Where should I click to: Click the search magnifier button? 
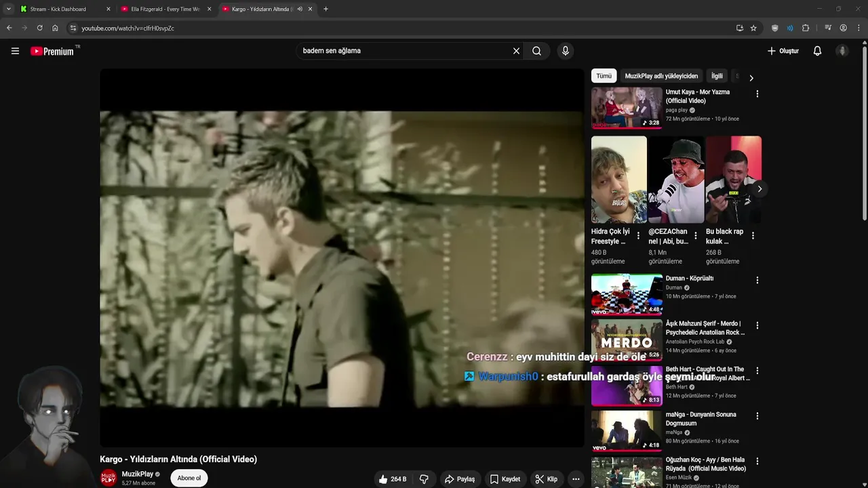[x=536, y=51]
